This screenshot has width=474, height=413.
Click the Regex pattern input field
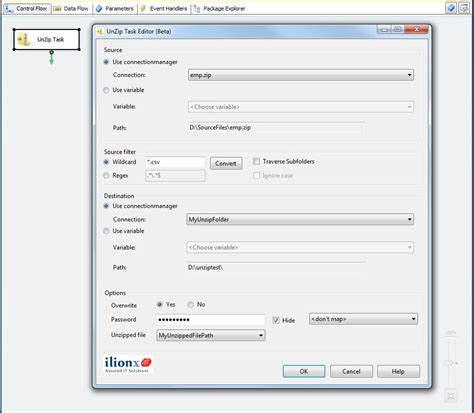(175, 176)
